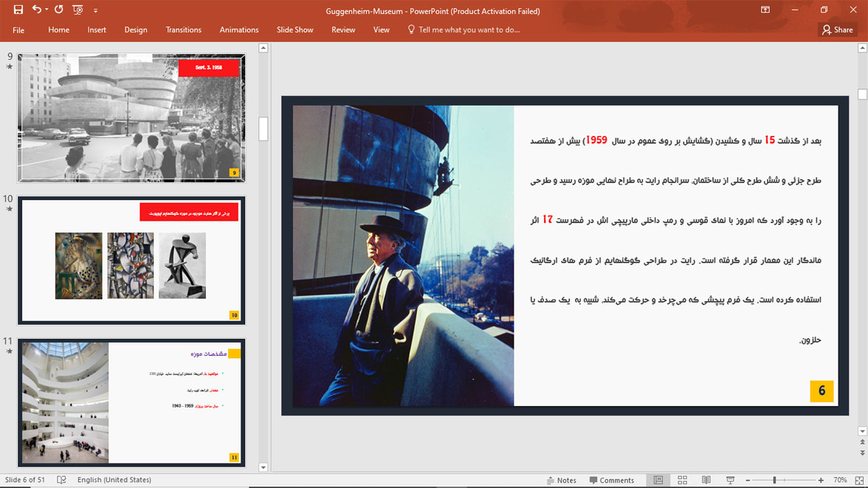Click the slide area scroll up arrow
Image resolution: width=868 pixels, height=488 pixels.
[862, 48]
